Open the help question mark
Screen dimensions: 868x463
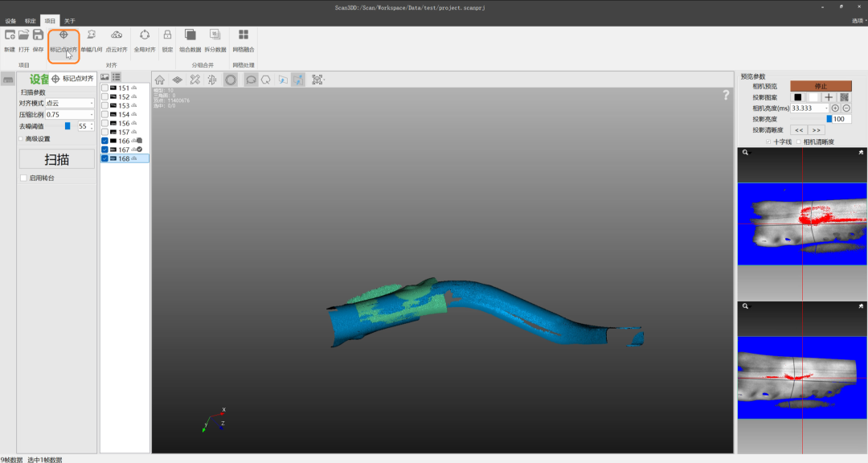point(726,96)
